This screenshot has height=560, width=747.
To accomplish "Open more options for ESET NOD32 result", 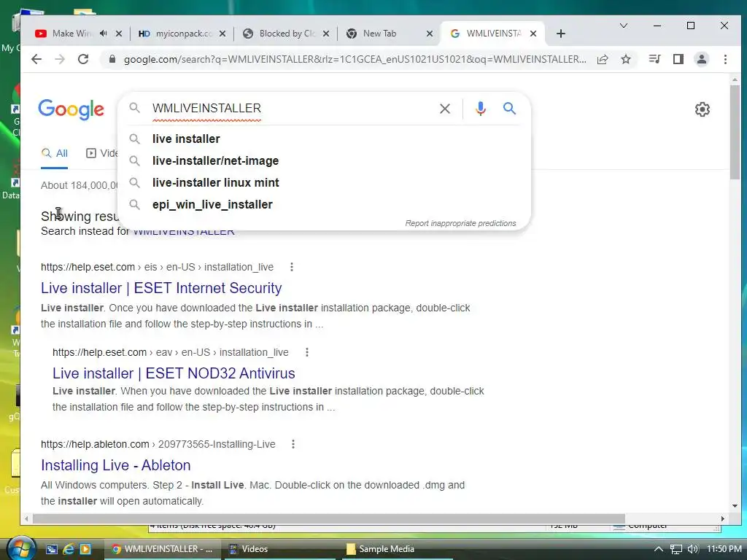I will tap(307, 352).
